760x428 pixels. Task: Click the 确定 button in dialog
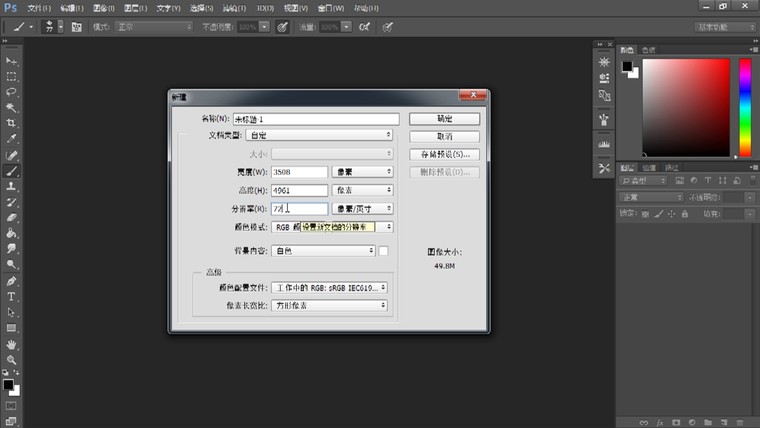[x=445, y=117]
